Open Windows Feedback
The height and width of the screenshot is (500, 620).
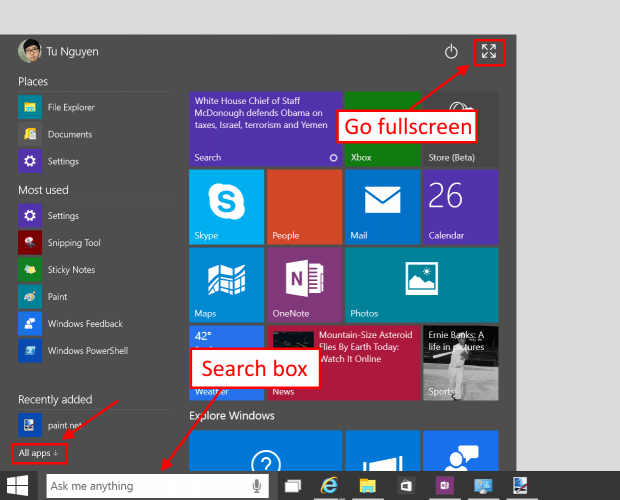pos(94,324)
